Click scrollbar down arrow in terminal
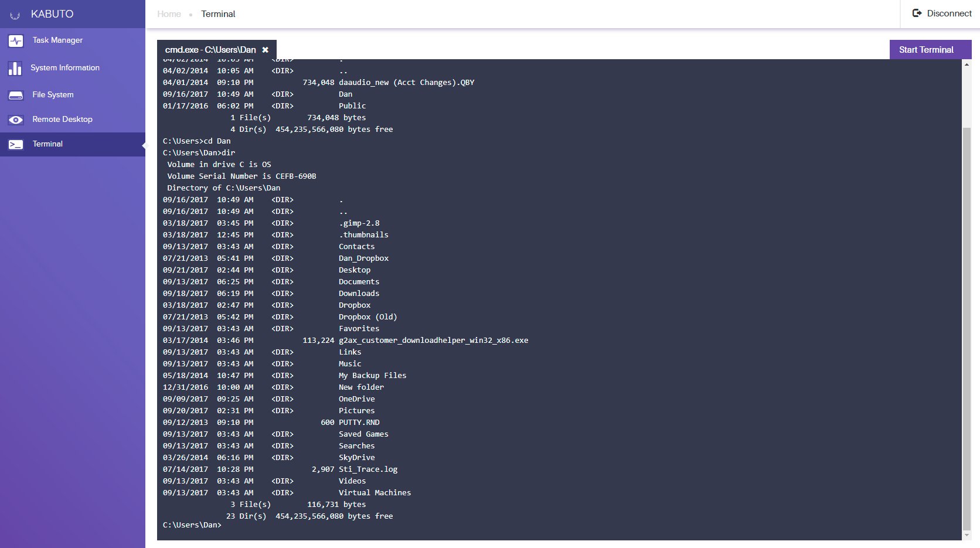The height and width of the screenshot is (548, 980). (967, 535)
